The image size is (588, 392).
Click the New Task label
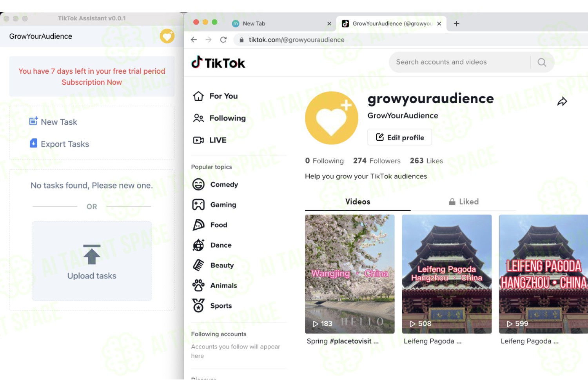(59, 122)
